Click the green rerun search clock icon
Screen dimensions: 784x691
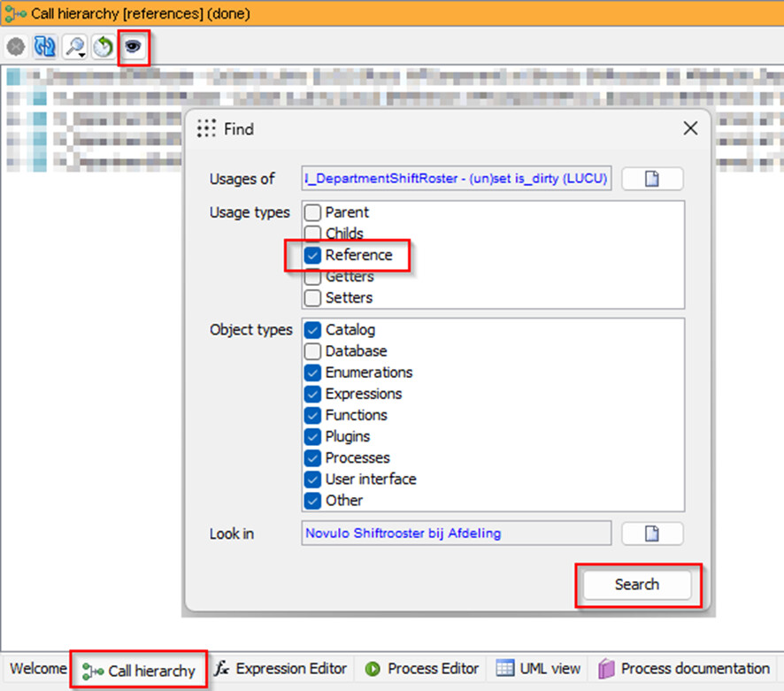pos(104,47)
